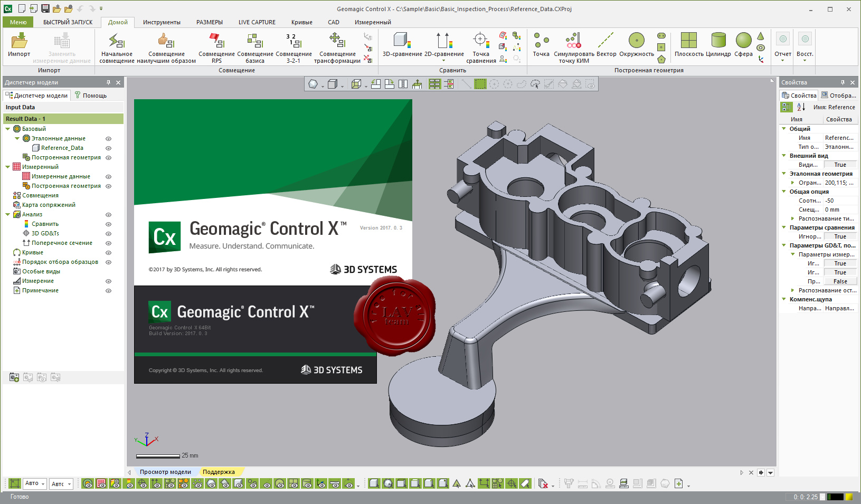The height and width of the screenshot is (504, 861).
Task: Switch to CAD ribbon tab
Action: tap(334, 22)
